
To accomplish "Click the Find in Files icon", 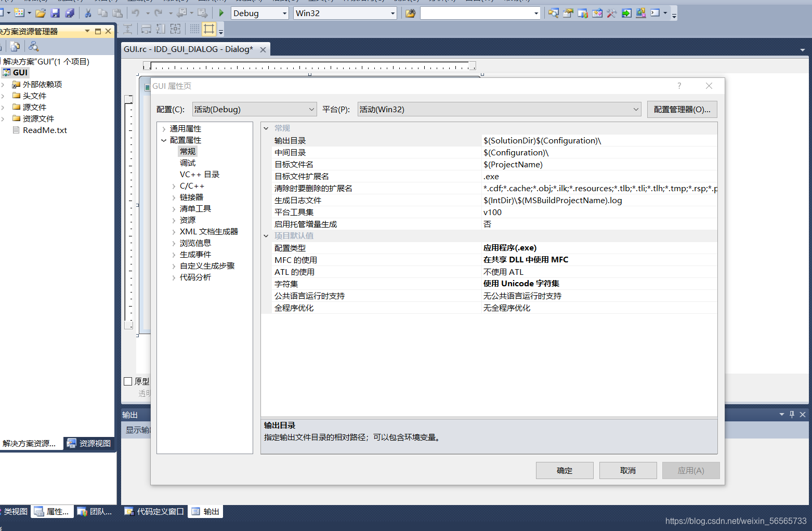I will coord(410,13).
